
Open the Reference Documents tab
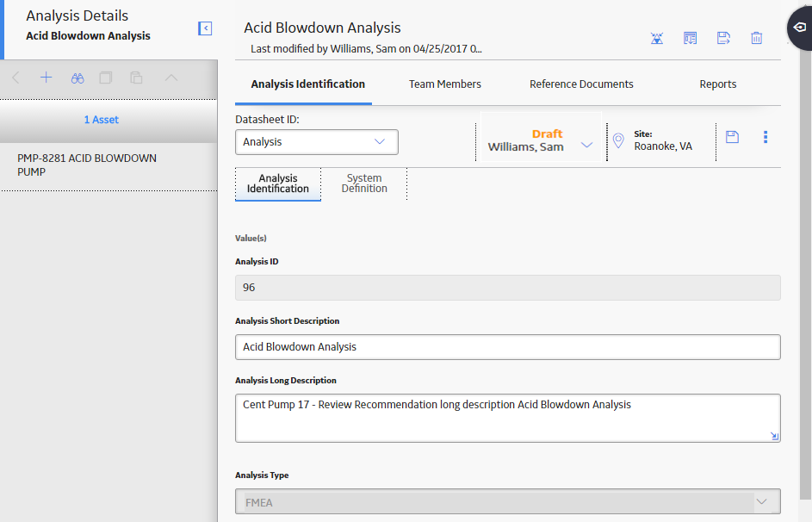click(581, 84)
